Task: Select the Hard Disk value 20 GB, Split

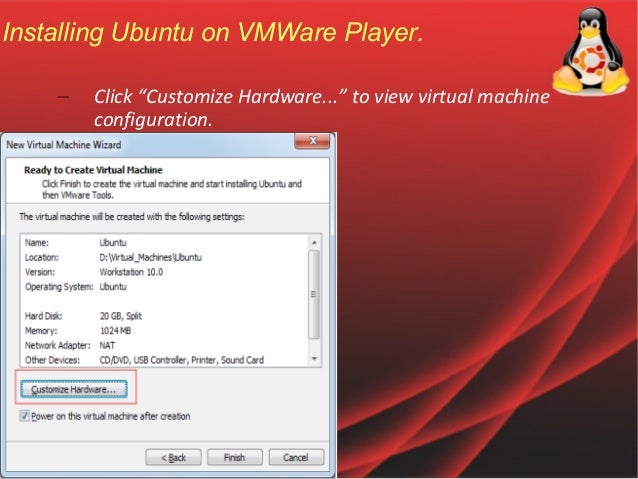Action: 120,316
